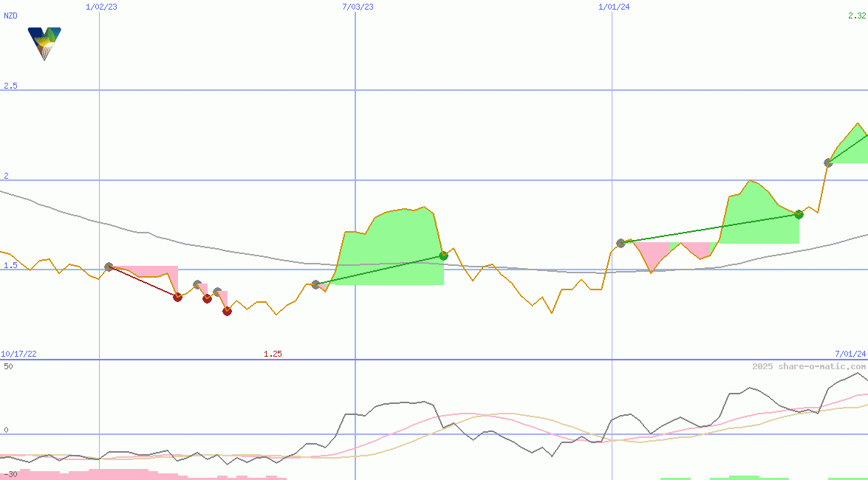
Task: Click the 2.5 price axis label
Action: 10,86
